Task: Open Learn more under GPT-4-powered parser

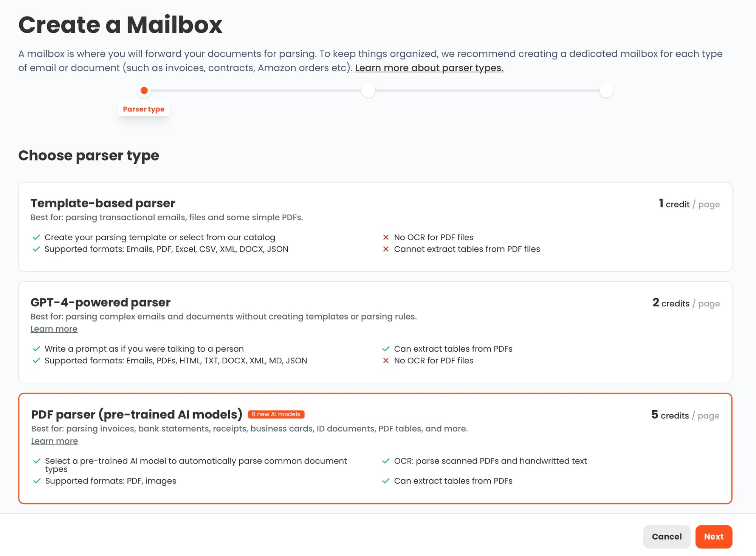Action: tap(54, 329)
